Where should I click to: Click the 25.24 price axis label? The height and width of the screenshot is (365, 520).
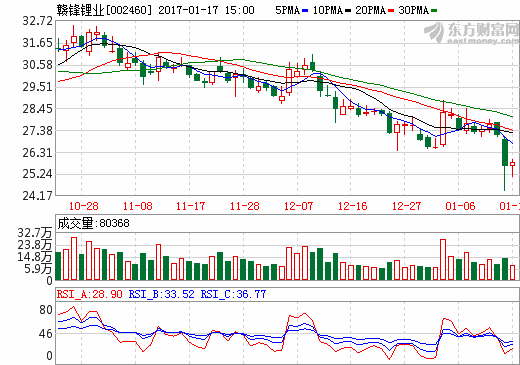38,174
